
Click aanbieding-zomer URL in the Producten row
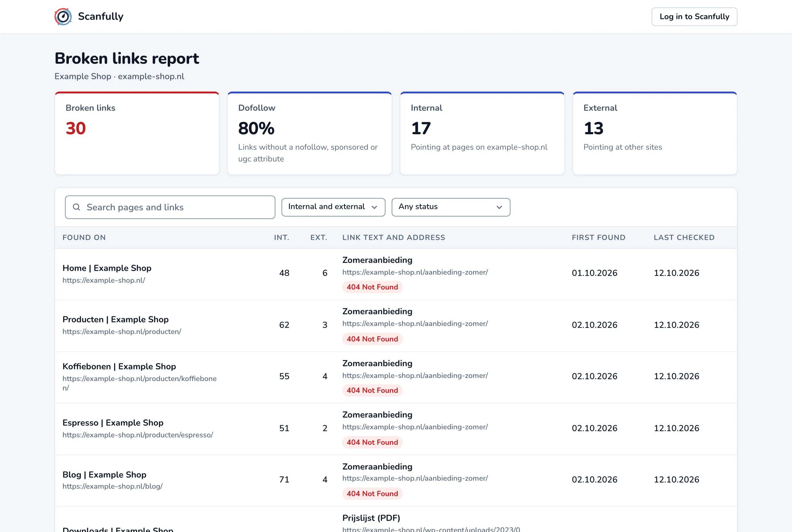415,324
